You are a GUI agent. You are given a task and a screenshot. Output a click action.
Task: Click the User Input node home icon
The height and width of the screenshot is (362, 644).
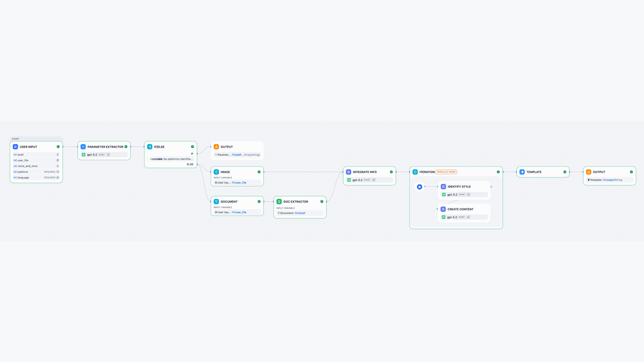point(15,147)
